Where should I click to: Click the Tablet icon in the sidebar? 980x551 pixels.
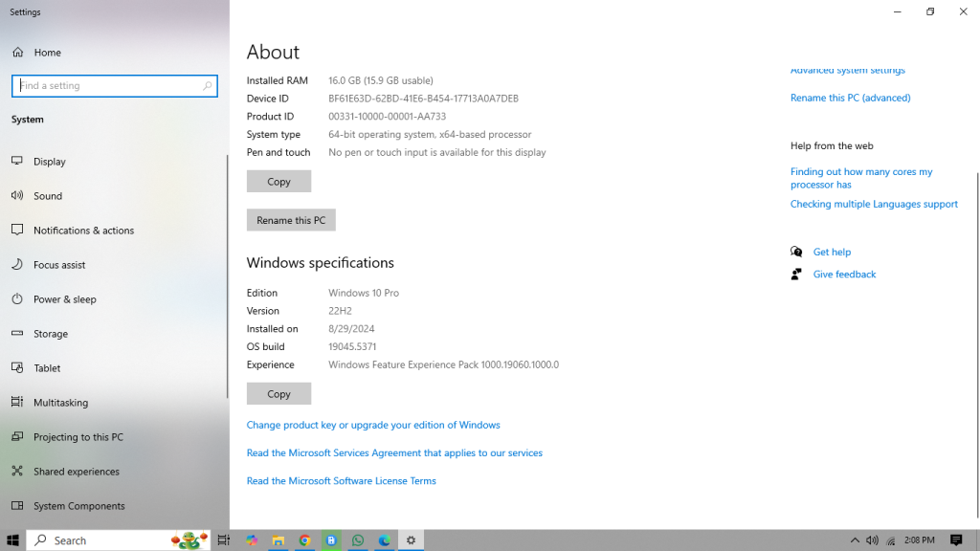17,367
